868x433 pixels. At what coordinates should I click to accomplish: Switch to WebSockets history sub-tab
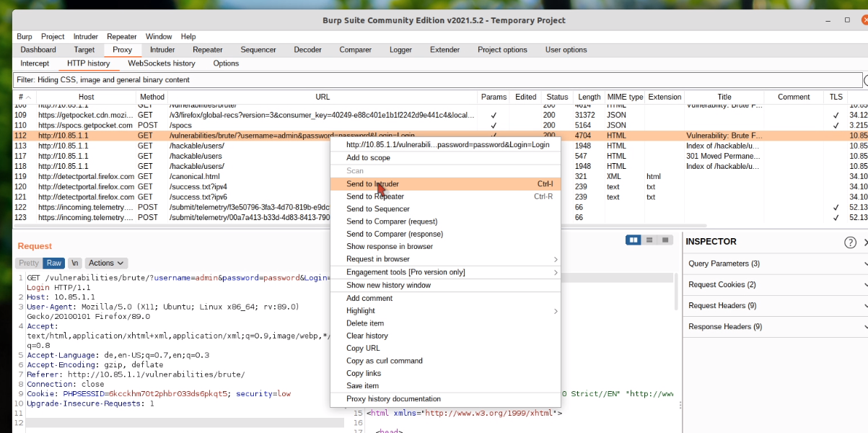[x=162, y=64]
